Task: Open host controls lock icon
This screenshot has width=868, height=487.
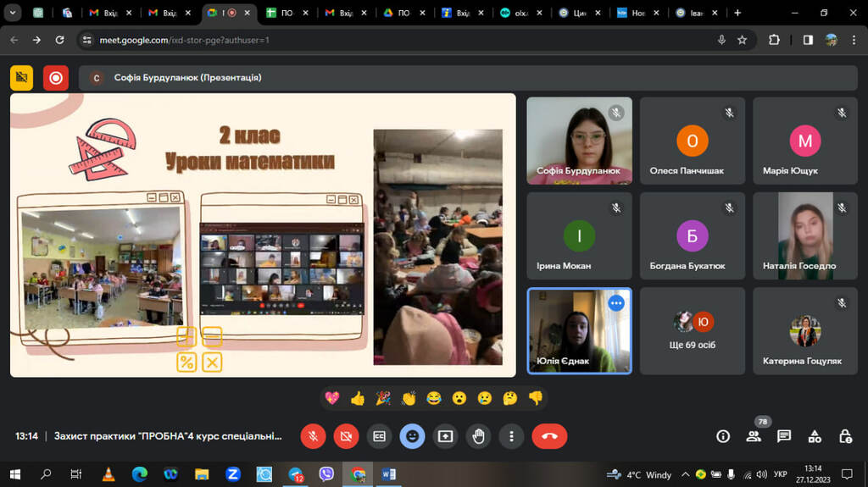Action: click(x=845, y=436)
